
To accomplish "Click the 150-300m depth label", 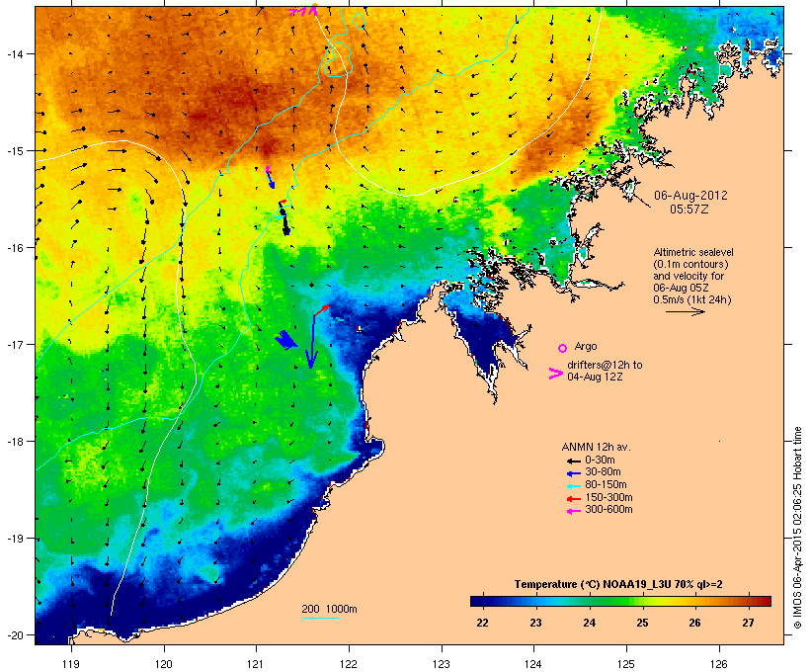I will [x=608, y=498].
